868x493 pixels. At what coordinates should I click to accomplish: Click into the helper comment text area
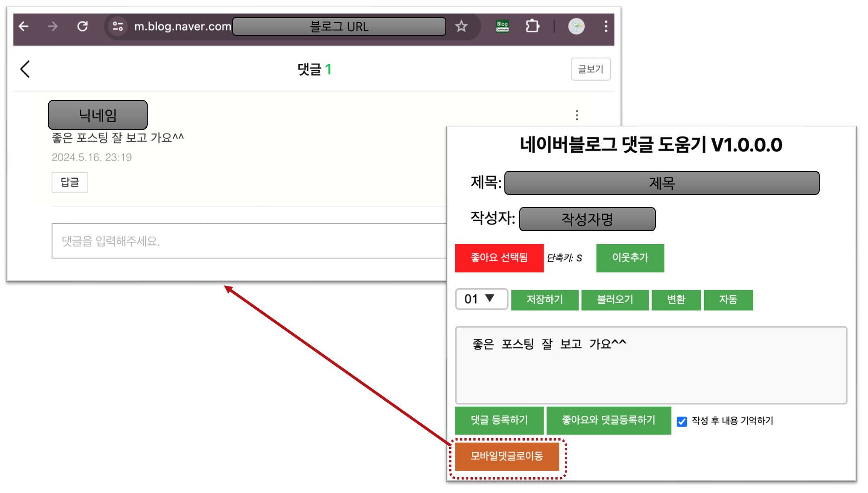tap(651, 365)
